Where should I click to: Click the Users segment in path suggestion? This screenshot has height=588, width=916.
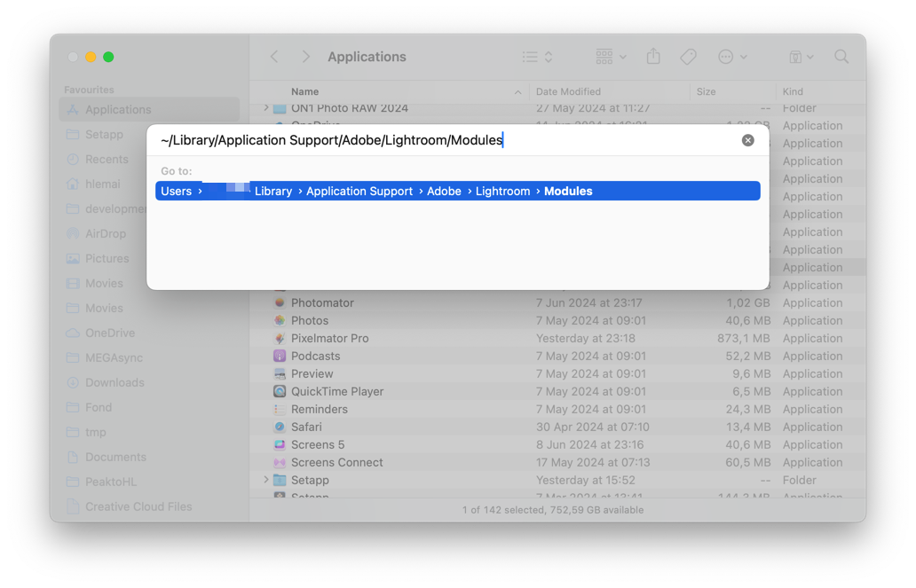[176, 191]
